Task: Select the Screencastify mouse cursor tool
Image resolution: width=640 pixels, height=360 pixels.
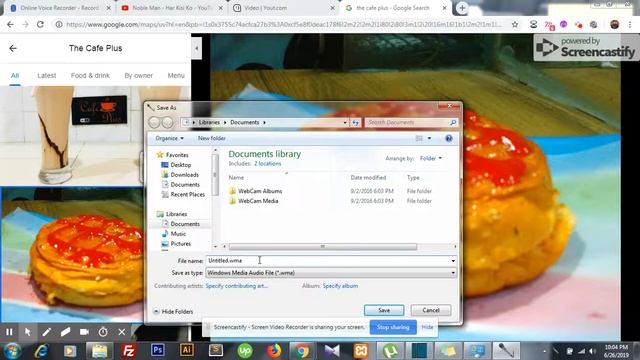Action: [28, 332]
